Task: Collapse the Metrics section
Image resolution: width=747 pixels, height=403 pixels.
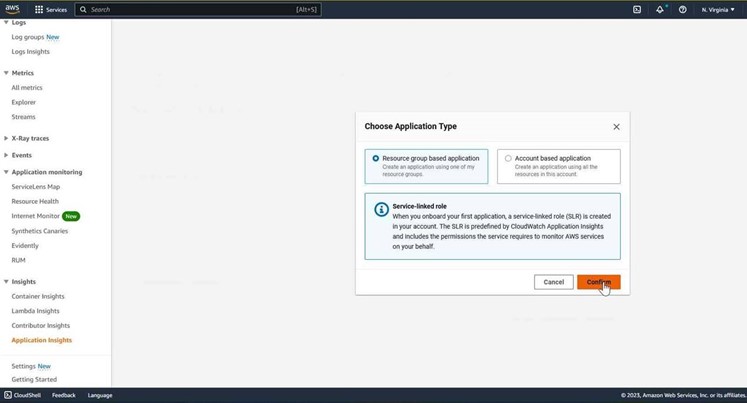Action: 6,73
